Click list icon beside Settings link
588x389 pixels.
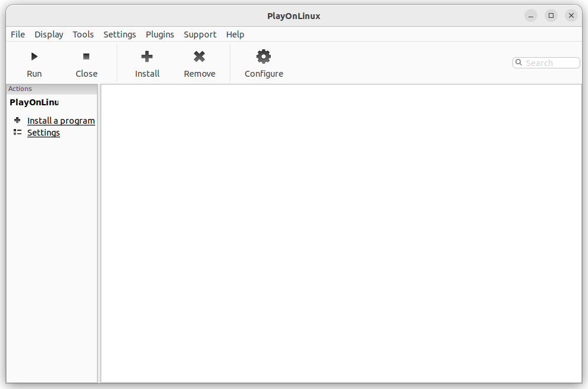17,132
